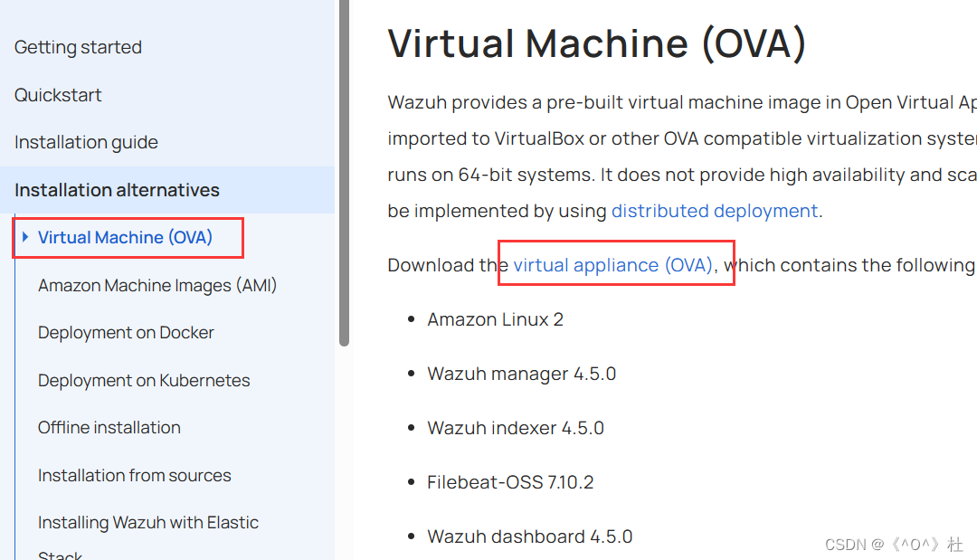Viewport: 977px width, 560px height.
Task: Click the "Virtual Machine (OVA)" page heading
Action: point(597,43)
